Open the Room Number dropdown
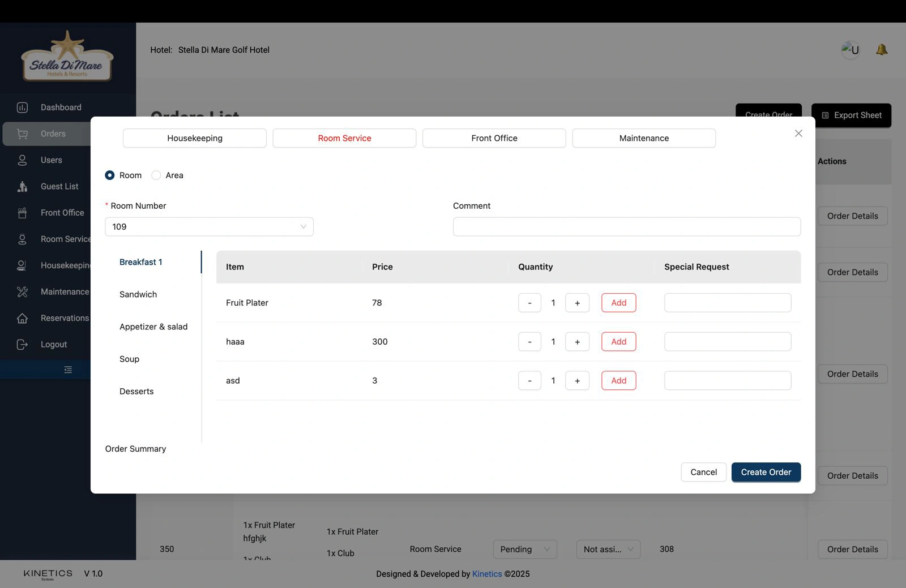 pos(209,227)
